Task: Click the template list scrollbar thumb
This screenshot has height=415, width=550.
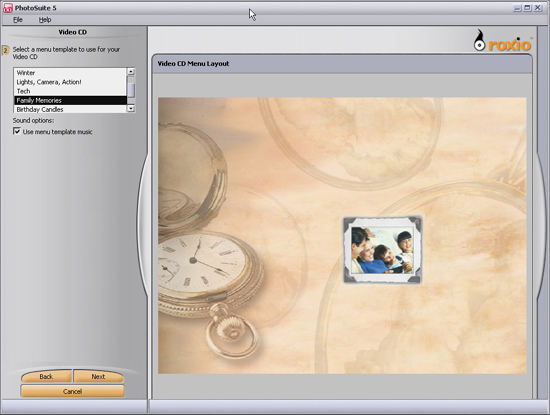Action: 131,89
